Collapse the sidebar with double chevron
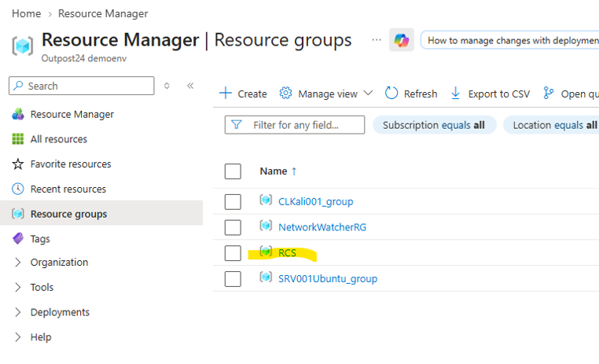The height and width of the screenshot is (364, 599). (190, 86)
